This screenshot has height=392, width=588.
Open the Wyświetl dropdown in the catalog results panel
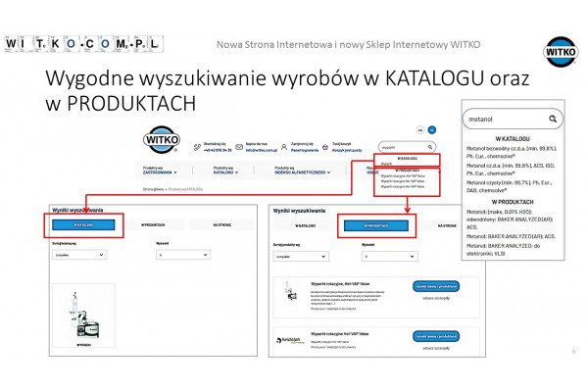click(183, 255)
